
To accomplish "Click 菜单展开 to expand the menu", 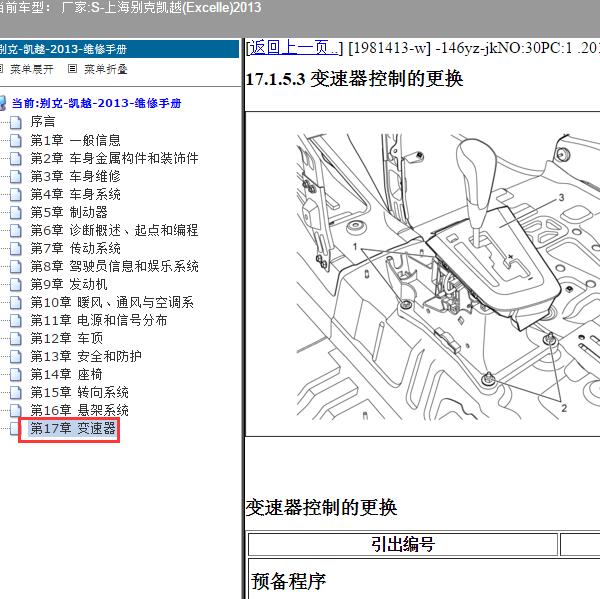I will tap(31, 69).
